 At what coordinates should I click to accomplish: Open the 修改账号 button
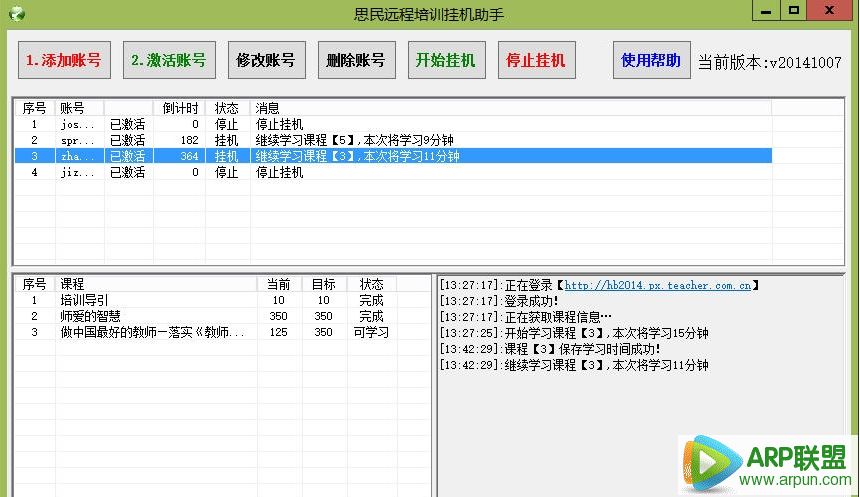click(267, 60)
